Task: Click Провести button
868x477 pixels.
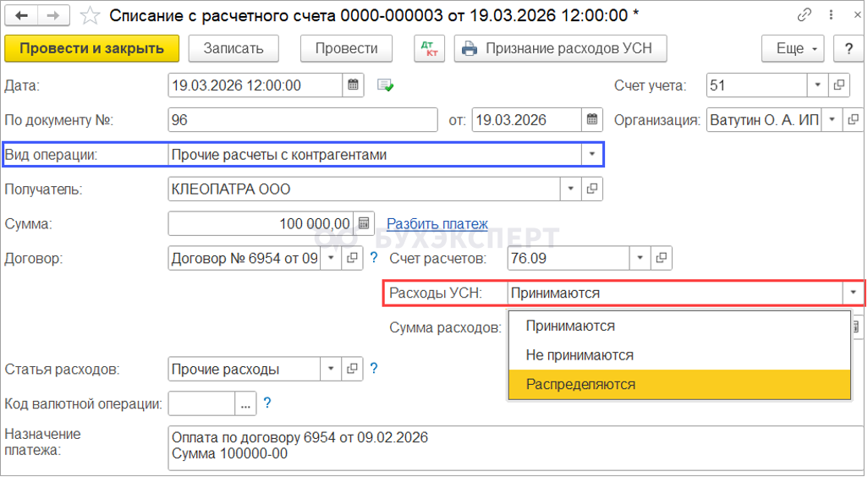Action: point(347,49)
